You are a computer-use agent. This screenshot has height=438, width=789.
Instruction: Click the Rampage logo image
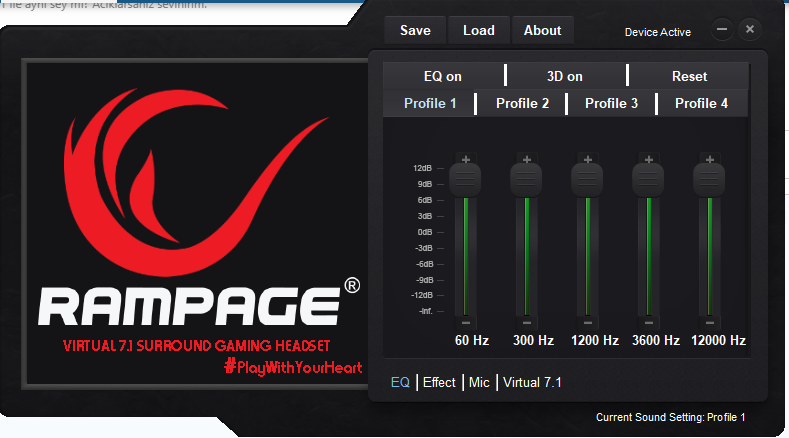197,224
